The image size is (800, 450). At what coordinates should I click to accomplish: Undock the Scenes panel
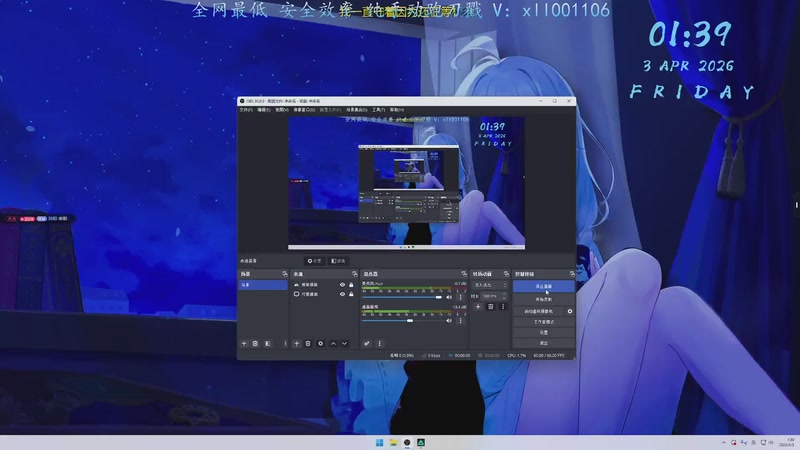(x=285, y=274)
